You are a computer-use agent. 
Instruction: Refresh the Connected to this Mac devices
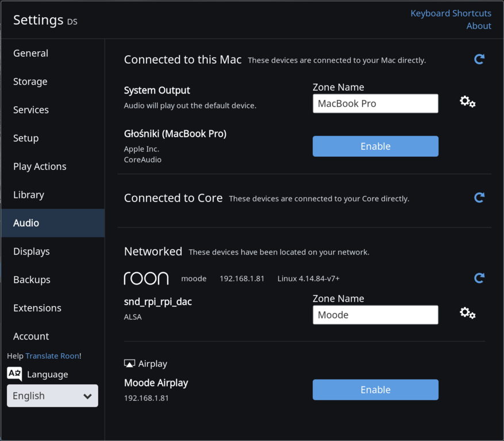coord(479,59)
